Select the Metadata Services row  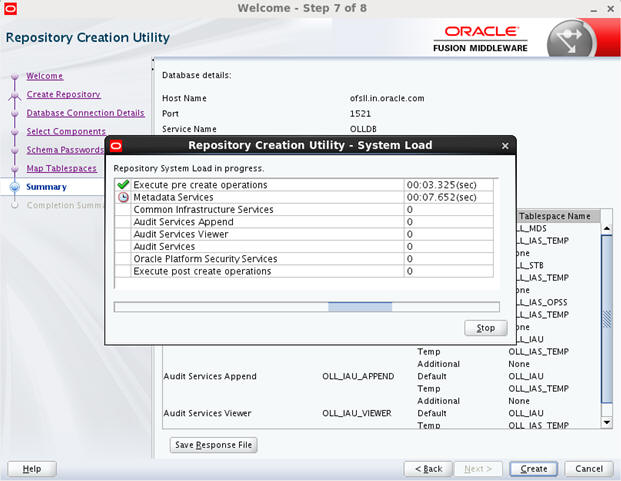coord(304,197)
